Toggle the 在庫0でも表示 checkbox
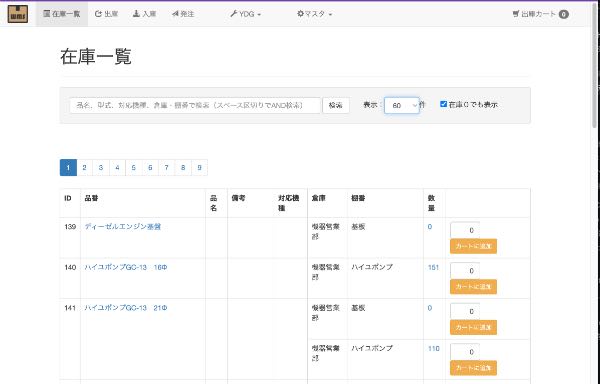The width and height of the screenshot is (600, 384). 443,104
